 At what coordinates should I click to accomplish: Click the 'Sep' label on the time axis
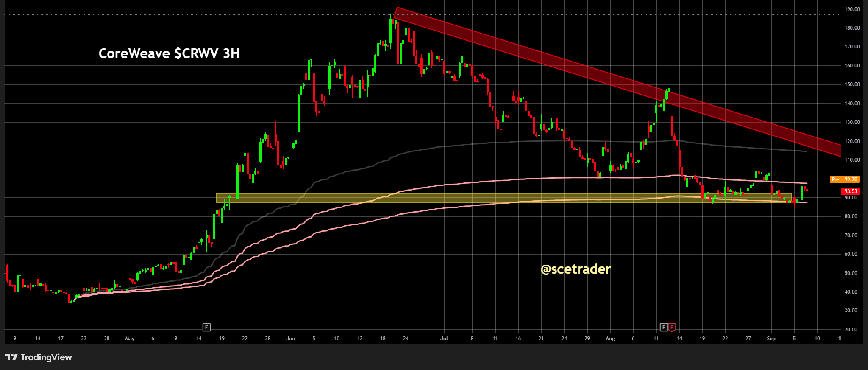pyautogui.click(x=771, y=339)
